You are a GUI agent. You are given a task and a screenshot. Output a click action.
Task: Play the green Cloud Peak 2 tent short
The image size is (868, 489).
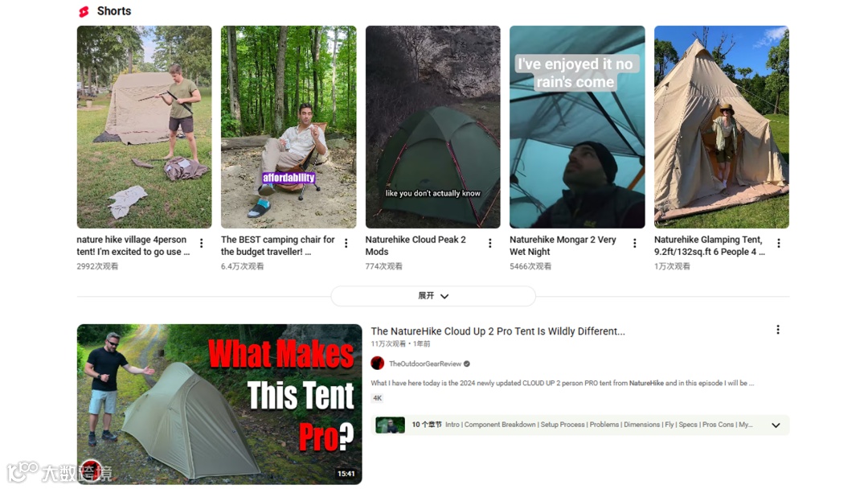click(x=433, y=127)
